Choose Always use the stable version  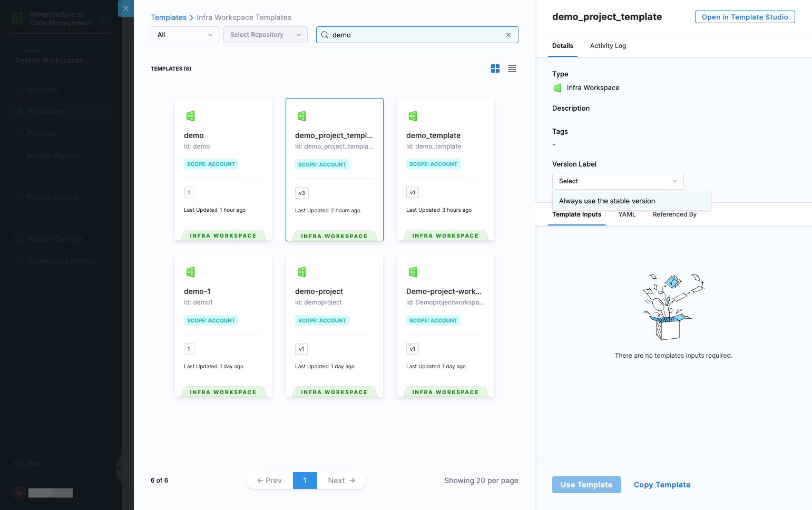632,201
